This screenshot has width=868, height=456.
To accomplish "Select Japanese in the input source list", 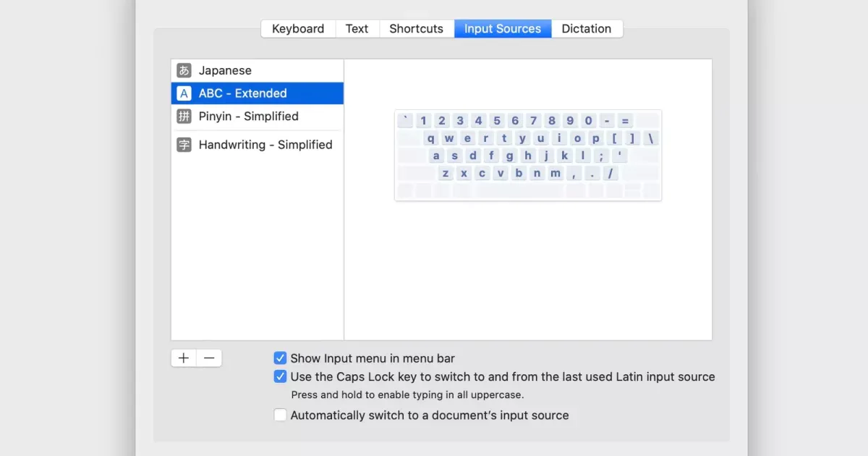I will coord(225,71).
